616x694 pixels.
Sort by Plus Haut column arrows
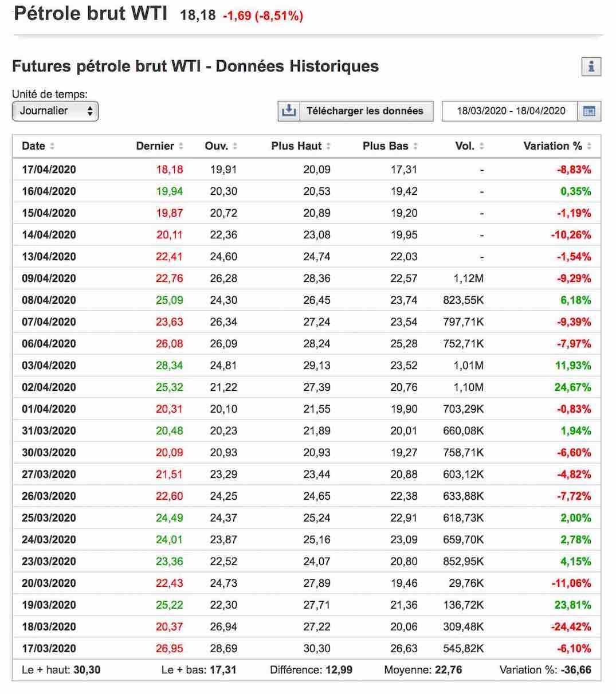328,146
